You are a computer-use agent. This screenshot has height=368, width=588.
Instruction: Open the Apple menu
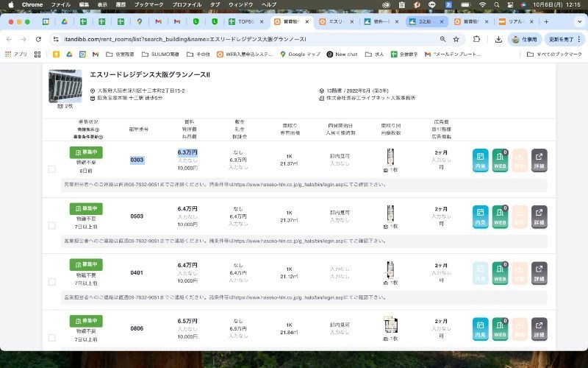point(10,5)
